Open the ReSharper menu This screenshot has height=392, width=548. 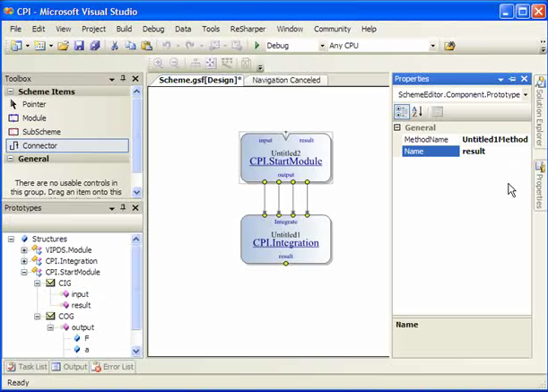click(247, 29)
